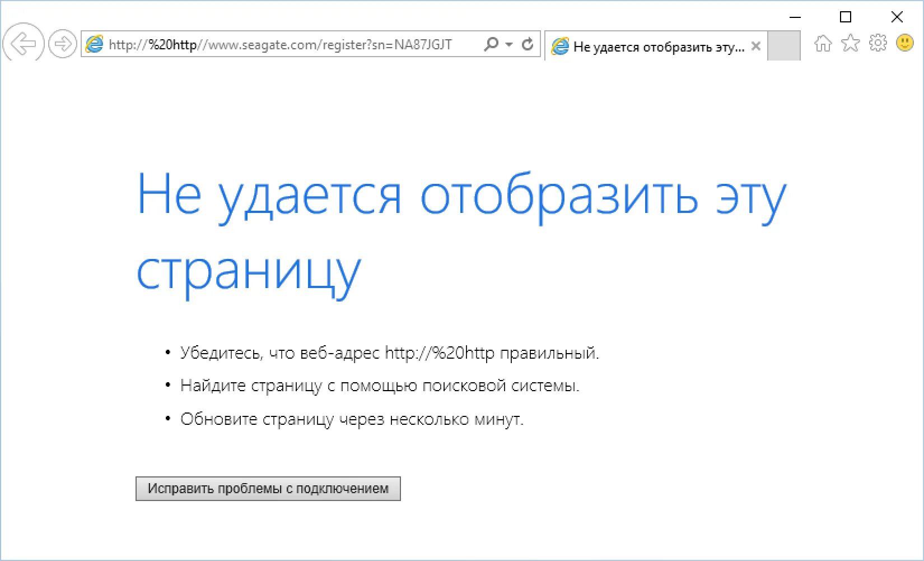The image size is (924, 561).
Task: Maximize the Internet Explorer window
Action: click(846, 17)
